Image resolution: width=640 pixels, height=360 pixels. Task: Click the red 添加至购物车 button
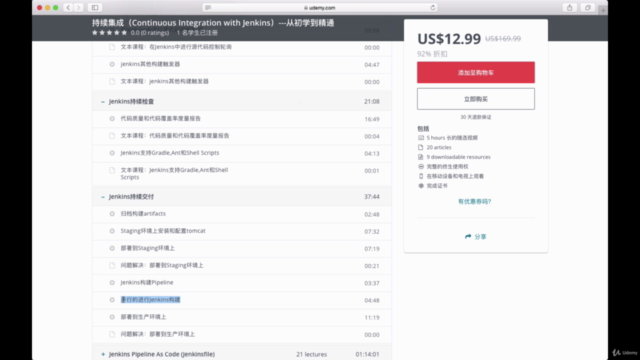pos(476,72)
